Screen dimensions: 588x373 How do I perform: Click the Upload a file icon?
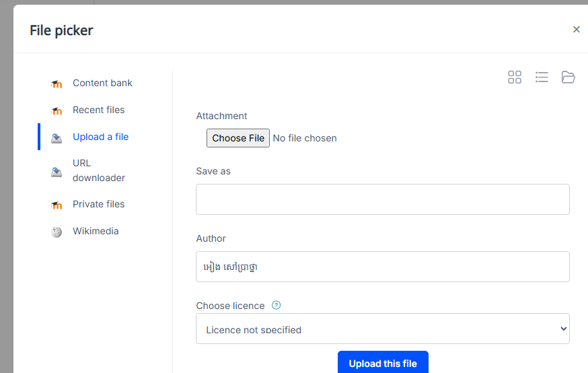tap(57, 138)
